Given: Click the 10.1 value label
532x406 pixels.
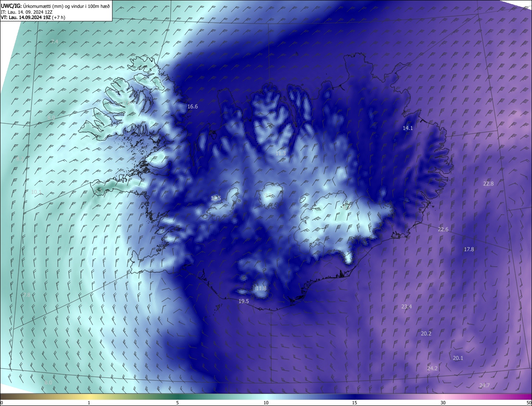Looking at the screenshot, I should click(36, 192).
